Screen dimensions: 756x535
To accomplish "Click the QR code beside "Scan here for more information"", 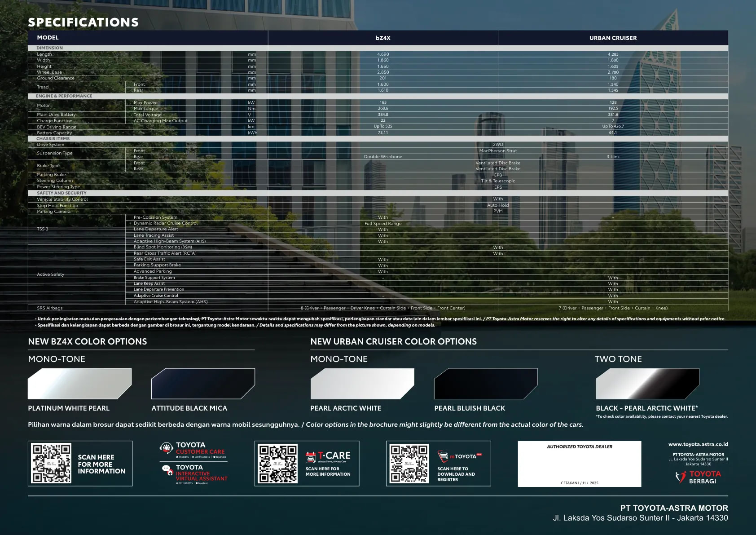I will [51, 463].
